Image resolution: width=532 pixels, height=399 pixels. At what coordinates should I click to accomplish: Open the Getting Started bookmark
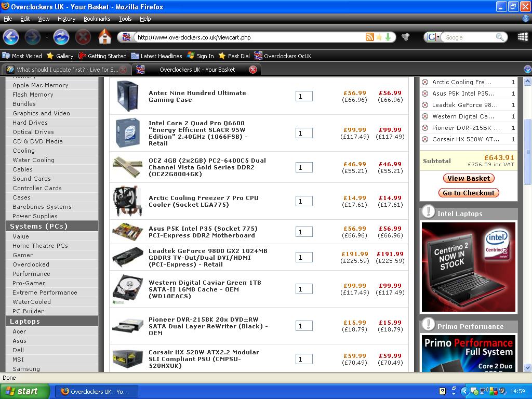(x=102, y=56)
